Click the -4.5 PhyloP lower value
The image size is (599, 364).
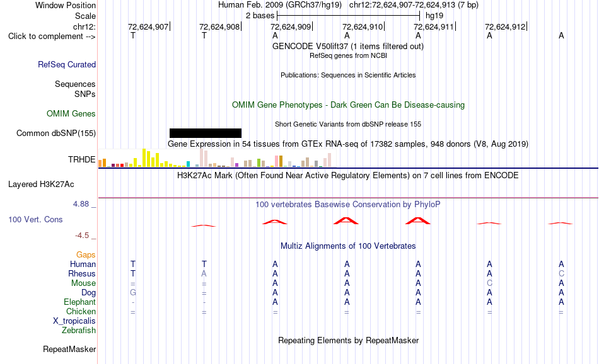tap(82, 236)
